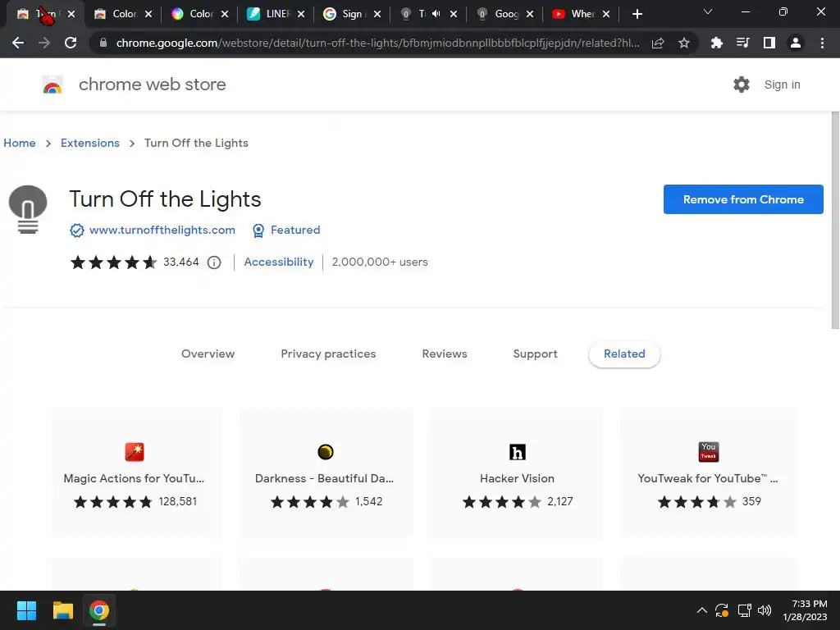Click the address bar URL field
Image resolution: width=840 pixels, height=630 pixels.
(x=377, y=43)
